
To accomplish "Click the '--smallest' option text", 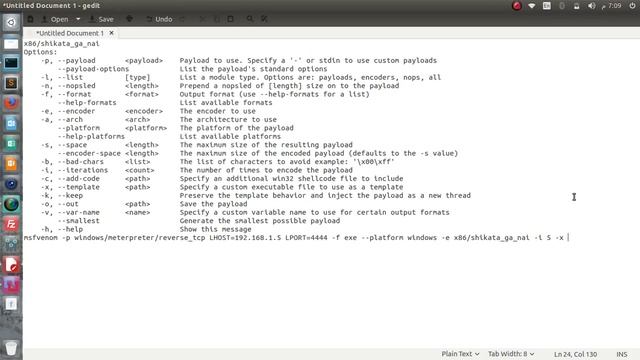I will [78, 221].
